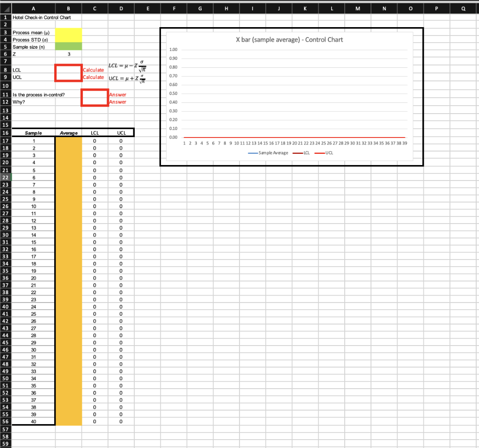Click the 'Process STD (σ)' label

tap(30, 40)
